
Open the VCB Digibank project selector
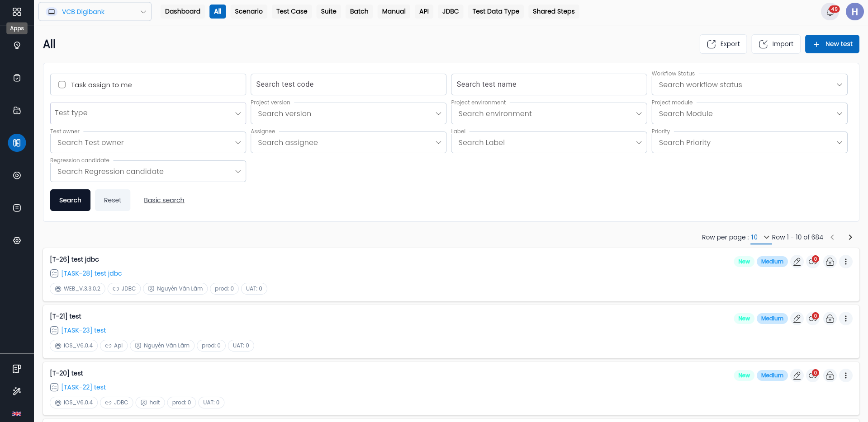pos(95,12)
